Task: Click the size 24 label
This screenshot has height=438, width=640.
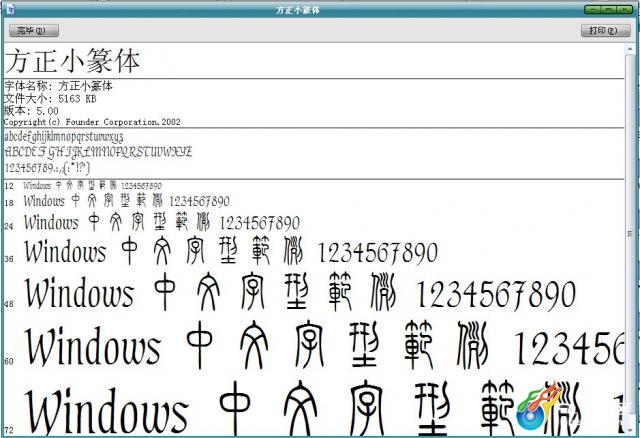Action: click(x=9, y=226)
